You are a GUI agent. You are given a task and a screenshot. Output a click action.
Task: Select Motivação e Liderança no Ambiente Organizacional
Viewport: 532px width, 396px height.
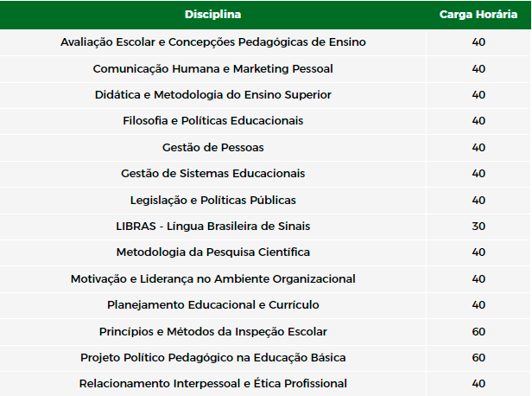pyautogui.click(x=212, y=278)
